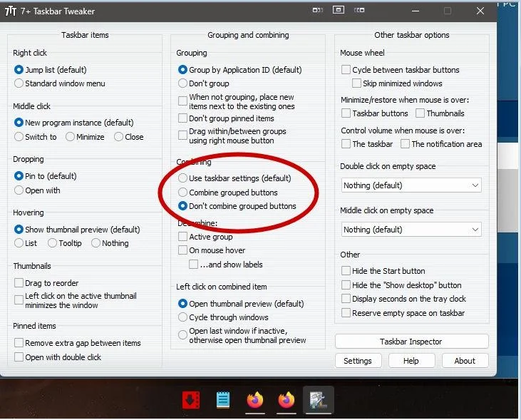Click the Settings button
Viewport: 521px width, 420px height.
pos(358,361)
